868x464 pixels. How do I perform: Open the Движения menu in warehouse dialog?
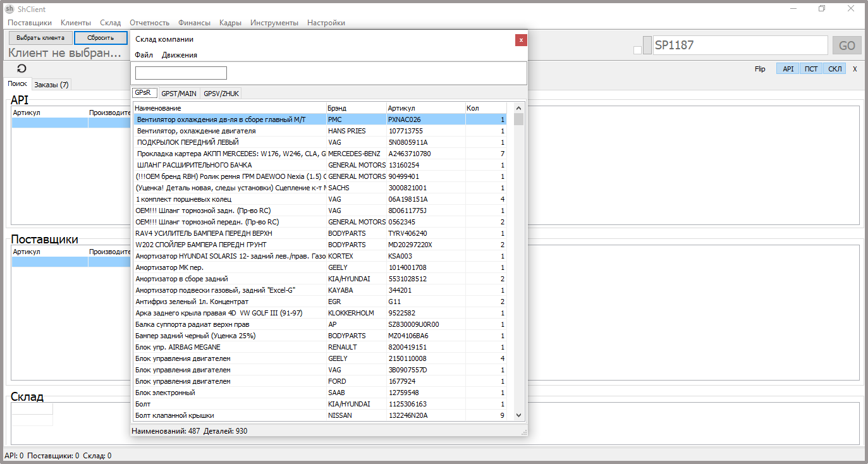[180, 55]
